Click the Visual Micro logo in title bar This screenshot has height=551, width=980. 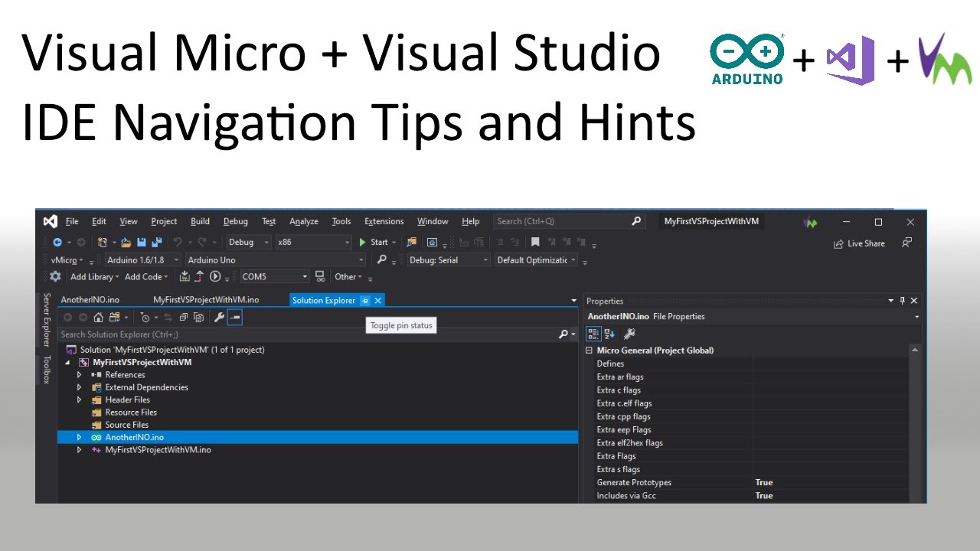(810, 223)
